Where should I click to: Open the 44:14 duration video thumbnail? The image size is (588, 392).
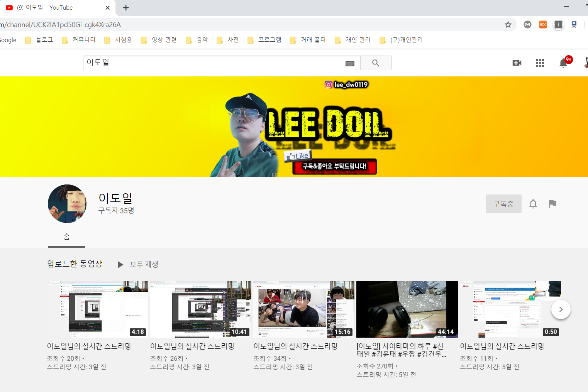[407, 309]
